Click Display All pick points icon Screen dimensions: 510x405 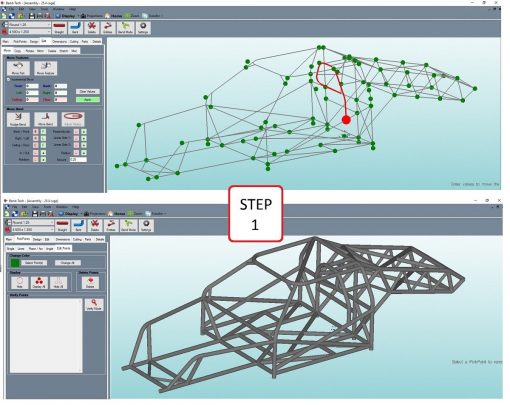click(x=39, y=282)
